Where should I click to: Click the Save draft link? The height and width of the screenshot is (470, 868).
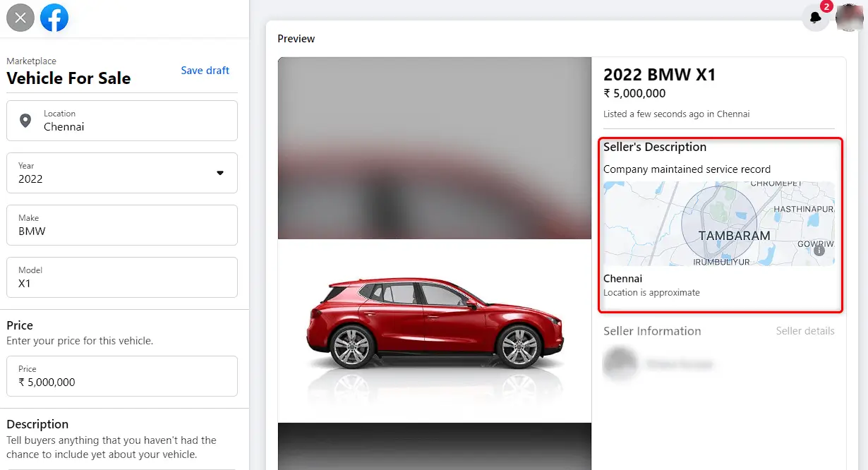coord(205,71)
